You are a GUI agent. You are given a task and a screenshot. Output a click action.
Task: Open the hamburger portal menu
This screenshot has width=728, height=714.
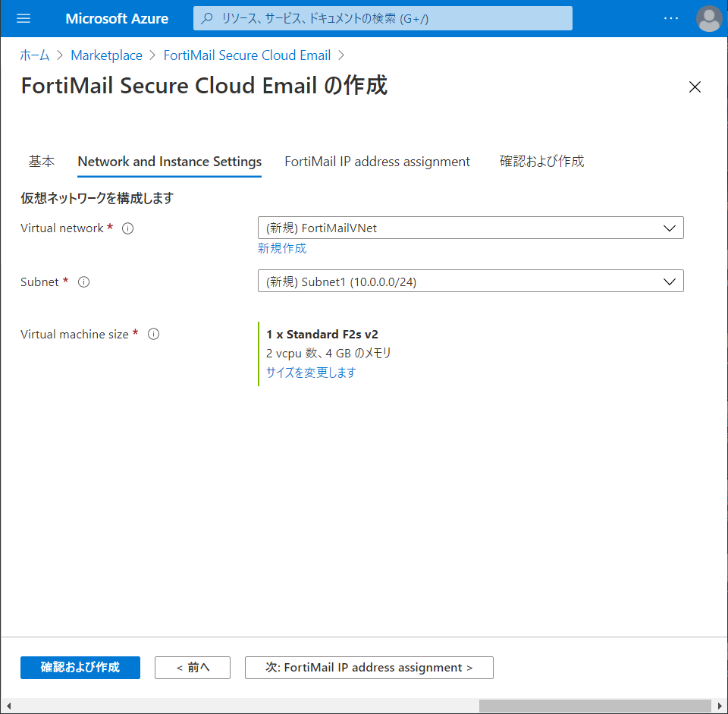(x=24, y=18)
